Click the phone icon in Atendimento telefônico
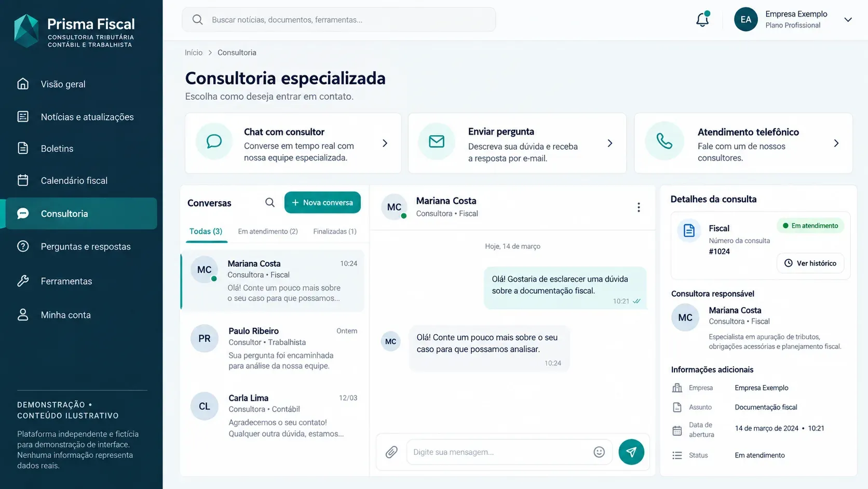The image size is (868, 489). 664,141
